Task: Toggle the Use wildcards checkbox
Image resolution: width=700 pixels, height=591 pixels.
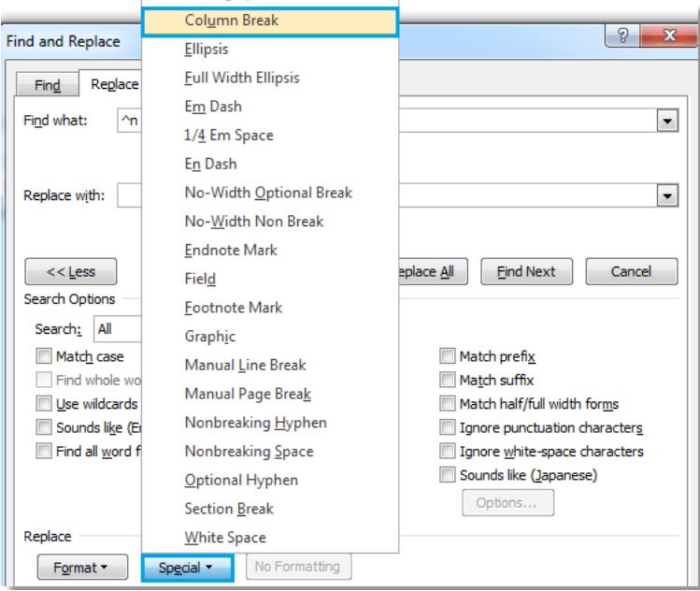Action: coord(44,403)
